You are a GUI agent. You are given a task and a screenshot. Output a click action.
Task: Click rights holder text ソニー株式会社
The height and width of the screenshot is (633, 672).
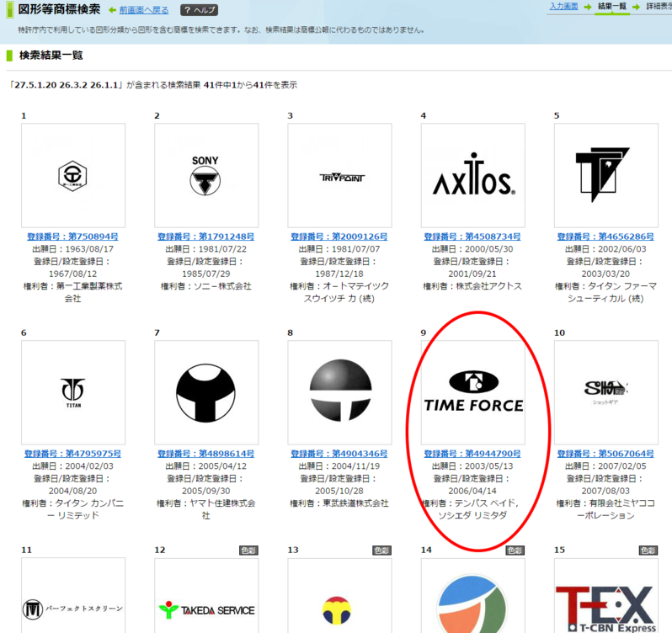point(222,286)
